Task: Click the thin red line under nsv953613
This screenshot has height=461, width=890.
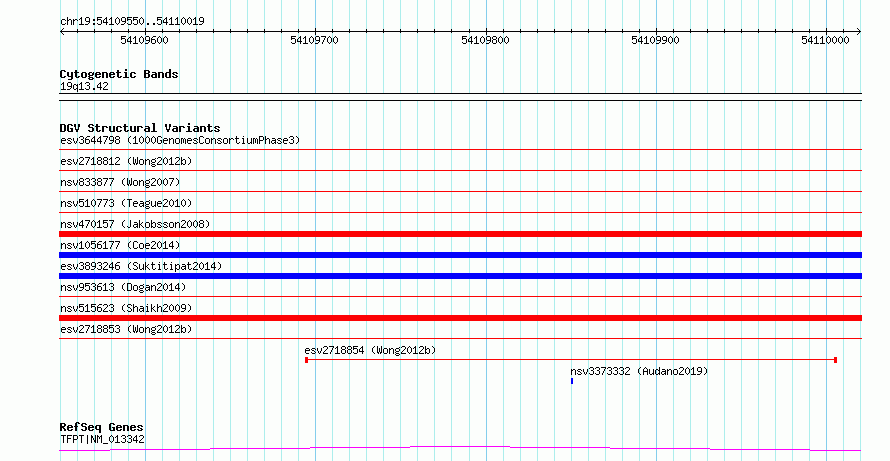Action: point(460,297)
